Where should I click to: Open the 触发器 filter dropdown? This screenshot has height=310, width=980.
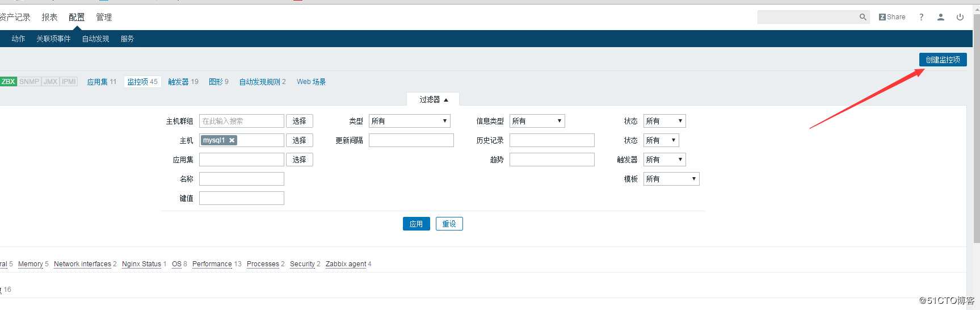(664, 160)
